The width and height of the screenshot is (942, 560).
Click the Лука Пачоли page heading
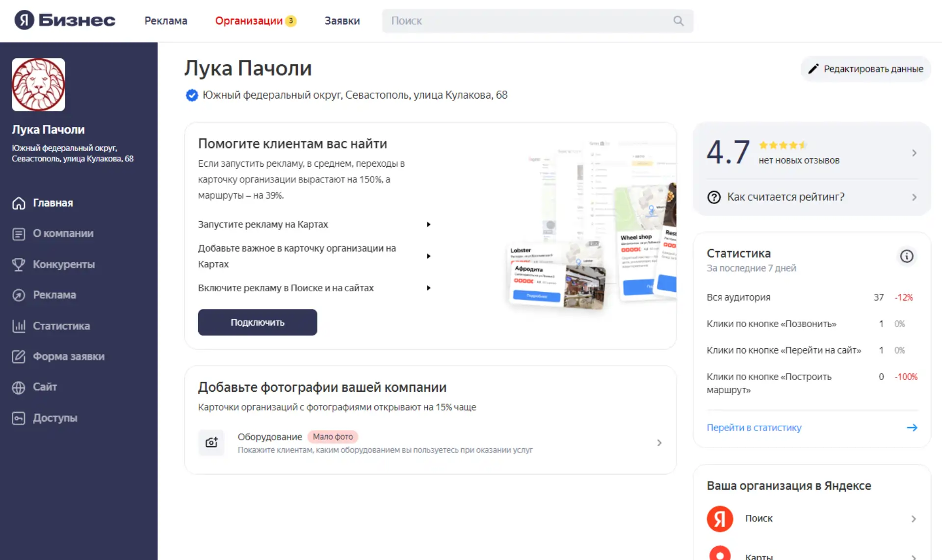248,68
